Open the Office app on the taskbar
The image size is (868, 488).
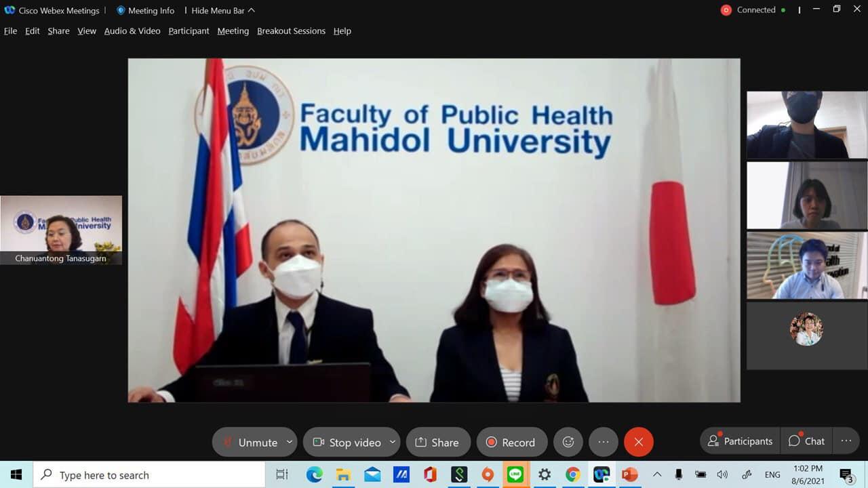point(430,474)
